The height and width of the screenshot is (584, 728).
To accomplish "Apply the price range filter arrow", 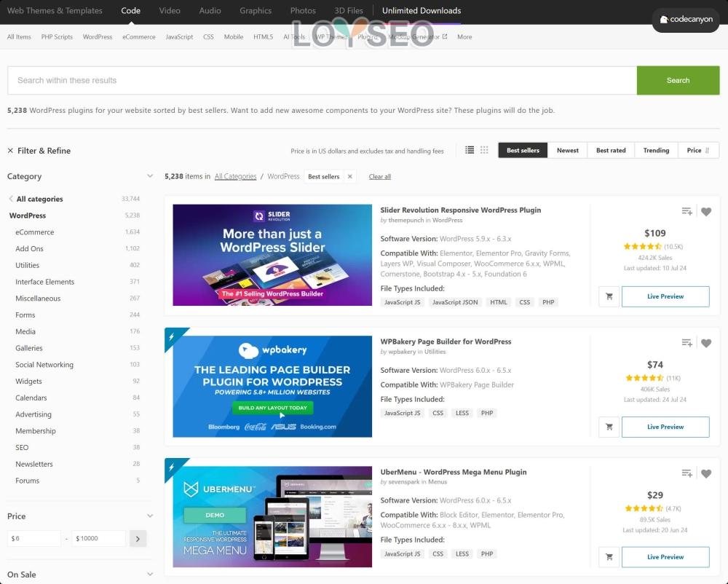I will pos(138,539).
